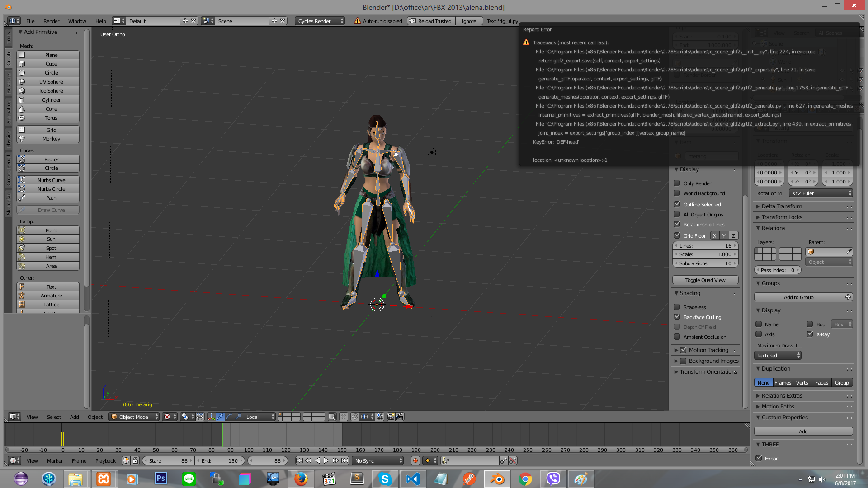Screen dimensions: 868x488
Task: Toggle 3D manipulator axes icon
Action: pos(211,417)
